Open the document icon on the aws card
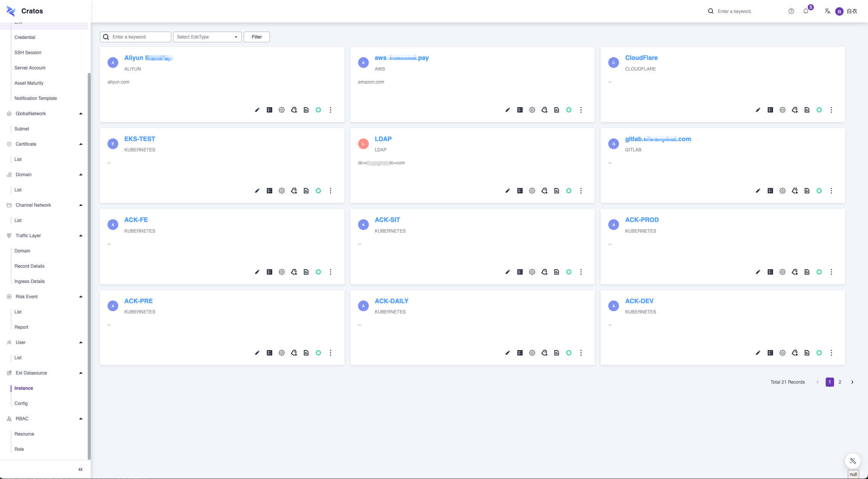 pyautogui.click(x=556, y=110)
